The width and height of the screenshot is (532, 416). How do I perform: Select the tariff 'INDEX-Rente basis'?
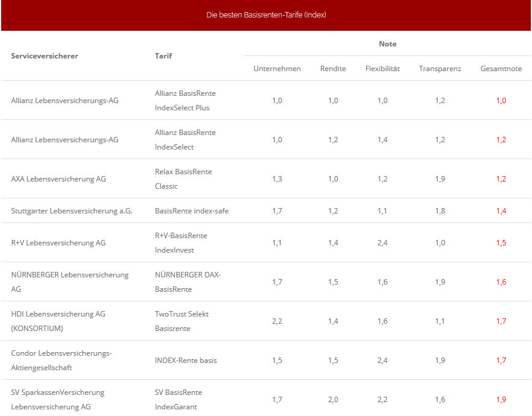pos(186,361)
